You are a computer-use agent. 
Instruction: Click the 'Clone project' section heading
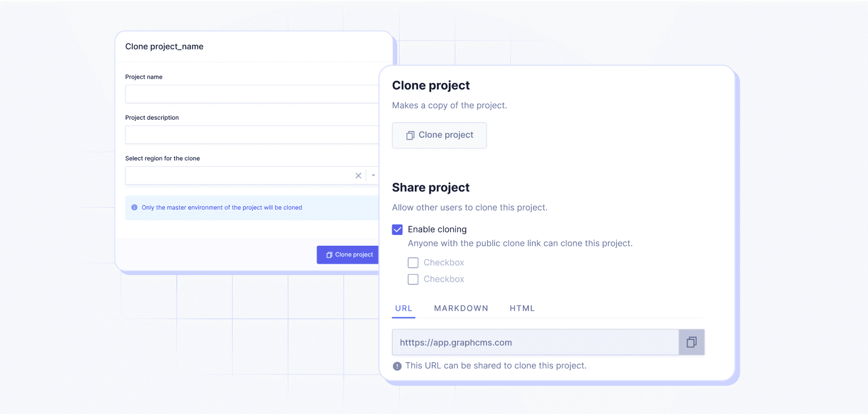pos(431,85)
